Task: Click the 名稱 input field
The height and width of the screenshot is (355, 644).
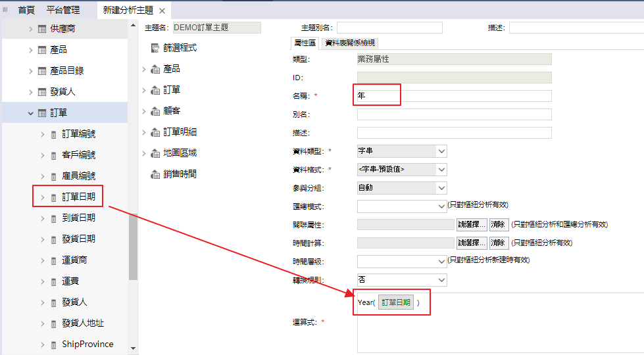Action: [454, 96]
